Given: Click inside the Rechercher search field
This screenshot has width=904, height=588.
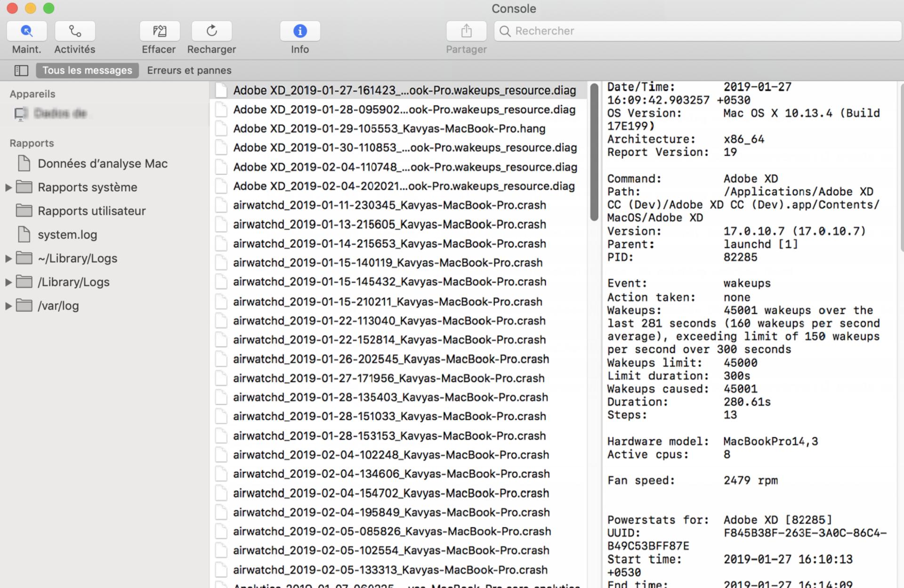Looking at the screenshot, I should pyautogui.click(x=612, y=31).
